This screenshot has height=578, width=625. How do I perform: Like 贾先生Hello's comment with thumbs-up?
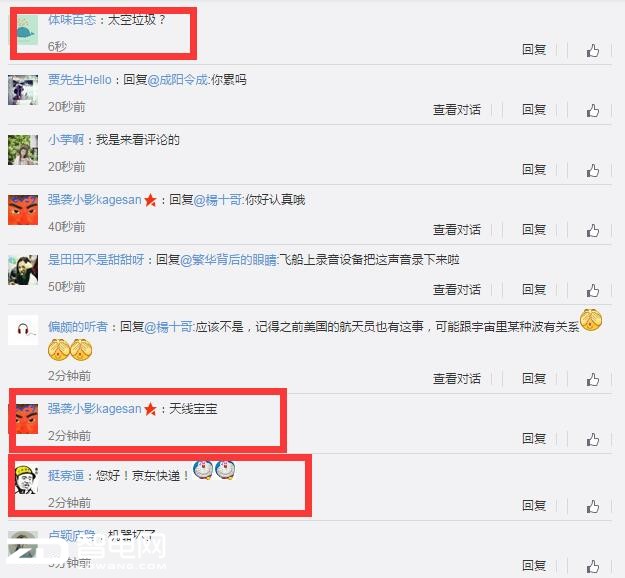coord(593,110)
